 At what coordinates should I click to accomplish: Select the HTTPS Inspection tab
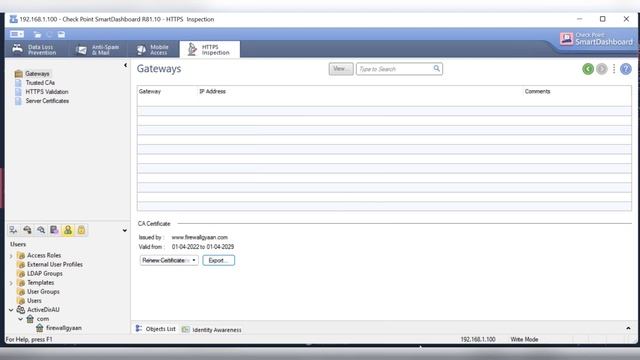(209, 49)
